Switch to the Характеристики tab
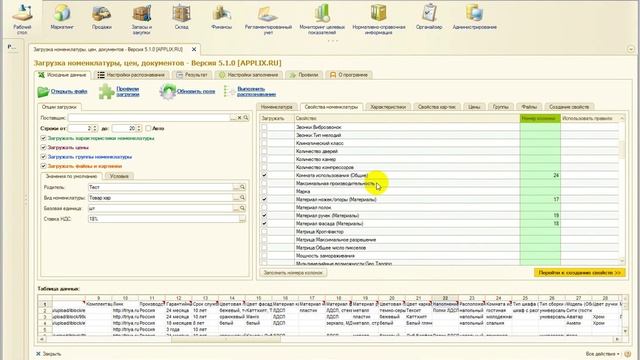Screen dimensions: 640x360 point(388,107)
